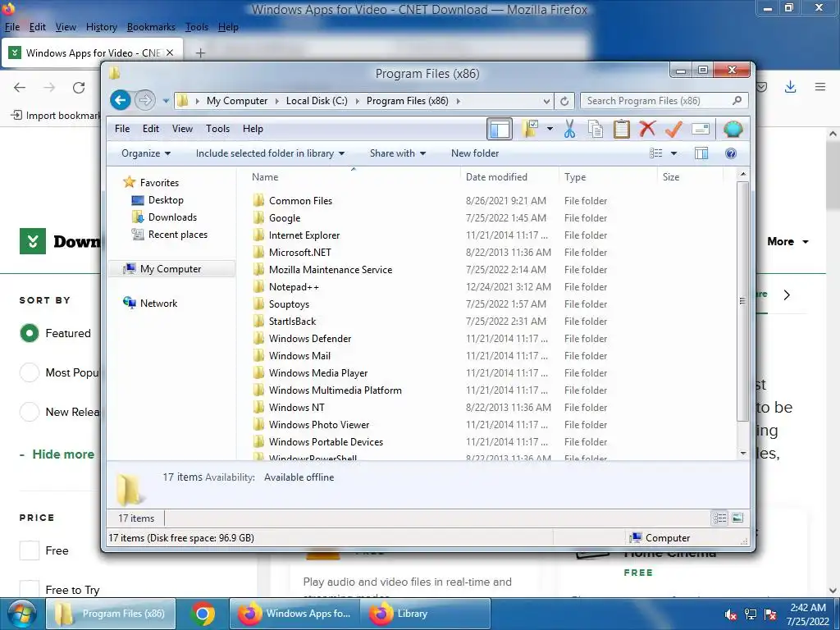The width and height of the screenshot is (840, 630).
Task: Expand the More dropdown on CNET page
Action: click(x=787, y=242)
